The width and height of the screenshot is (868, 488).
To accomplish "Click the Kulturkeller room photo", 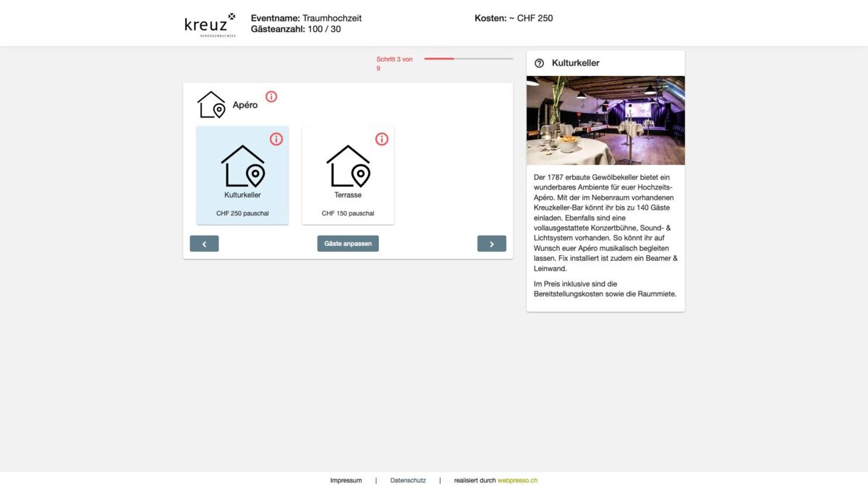I will pos(605,120).
